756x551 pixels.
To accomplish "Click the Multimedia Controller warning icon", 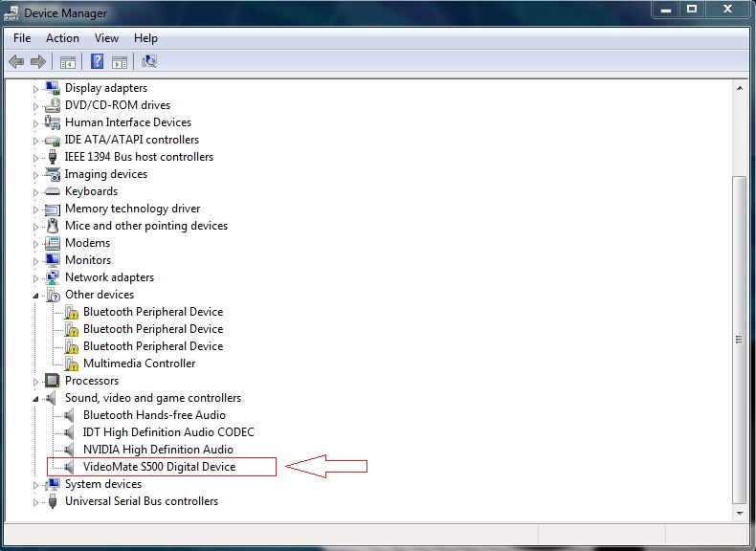I will click(72, 364).
